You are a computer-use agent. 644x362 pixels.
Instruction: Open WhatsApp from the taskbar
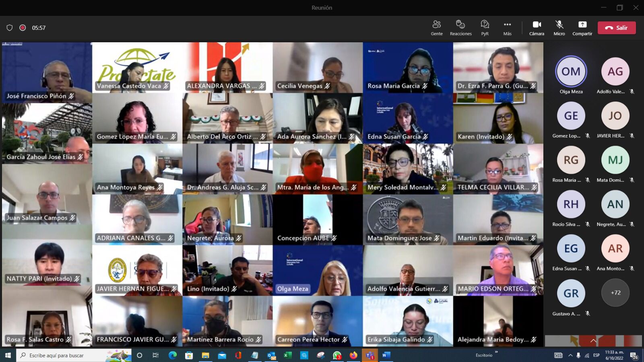[337, 355]
